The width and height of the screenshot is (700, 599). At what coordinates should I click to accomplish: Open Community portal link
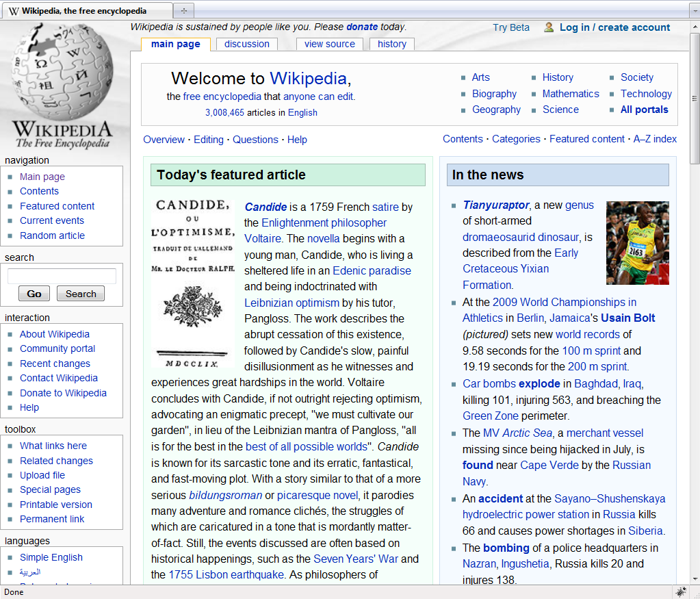(57, 348)
